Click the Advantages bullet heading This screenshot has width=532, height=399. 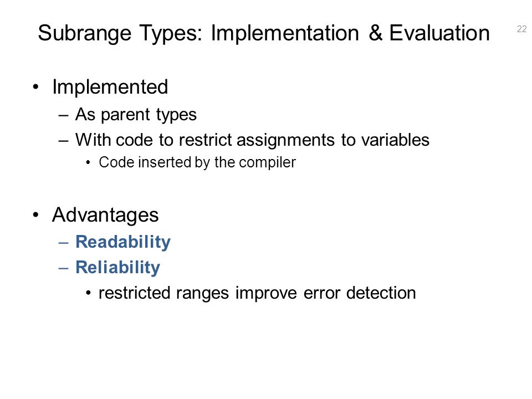(105, 215)
